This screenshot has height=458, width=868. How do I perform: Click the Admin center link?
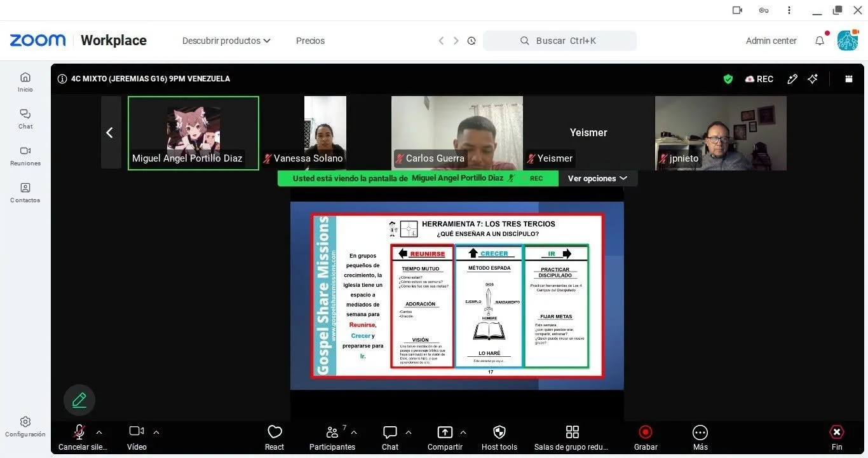click(771, 41)
